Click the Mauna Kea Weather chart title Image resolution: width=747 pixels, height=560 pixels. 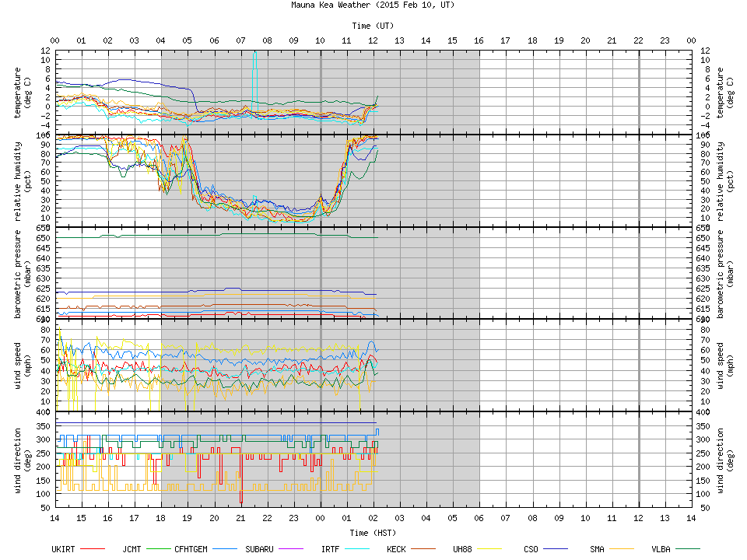coord(373,5)
